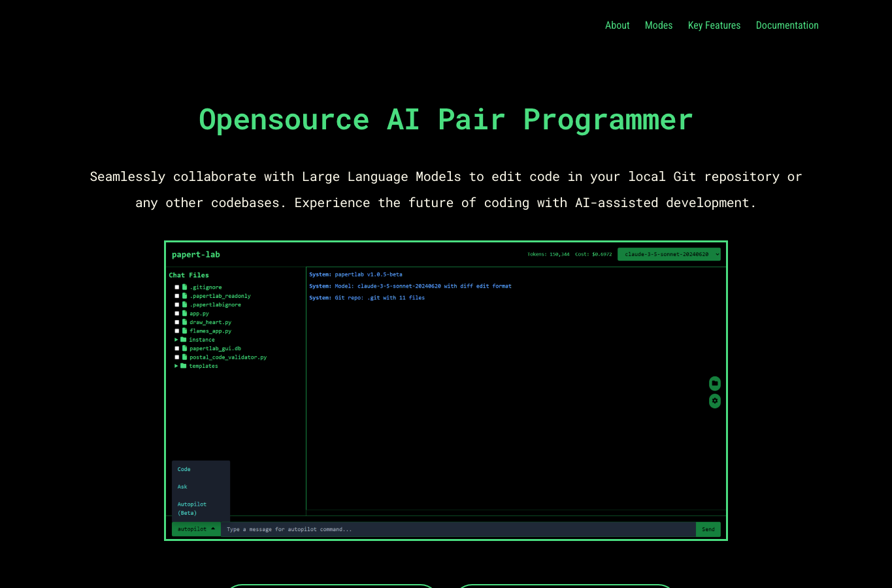Expand the instance folder arrow
Screen dimensions: 892x588
(176, 340)
